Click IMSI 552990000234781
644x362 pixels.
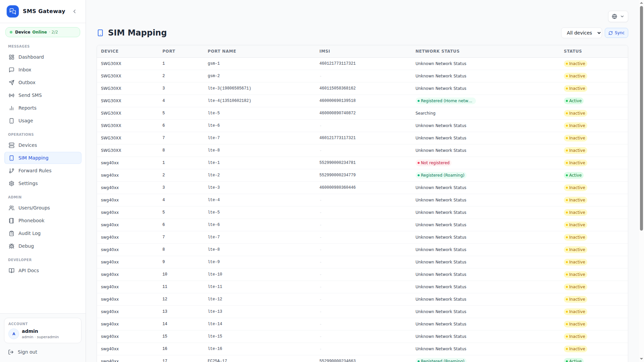click(337, 163)
